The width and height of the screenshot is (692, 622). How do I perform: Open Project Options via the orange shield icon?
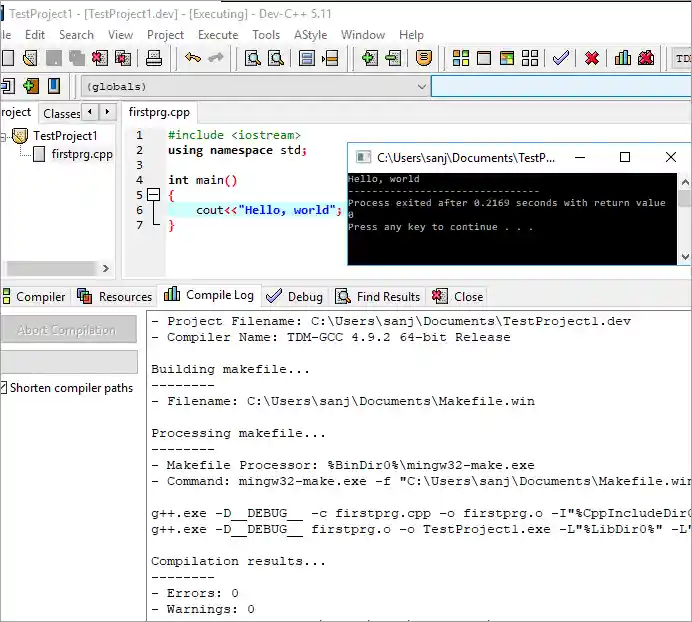point(424,58)
